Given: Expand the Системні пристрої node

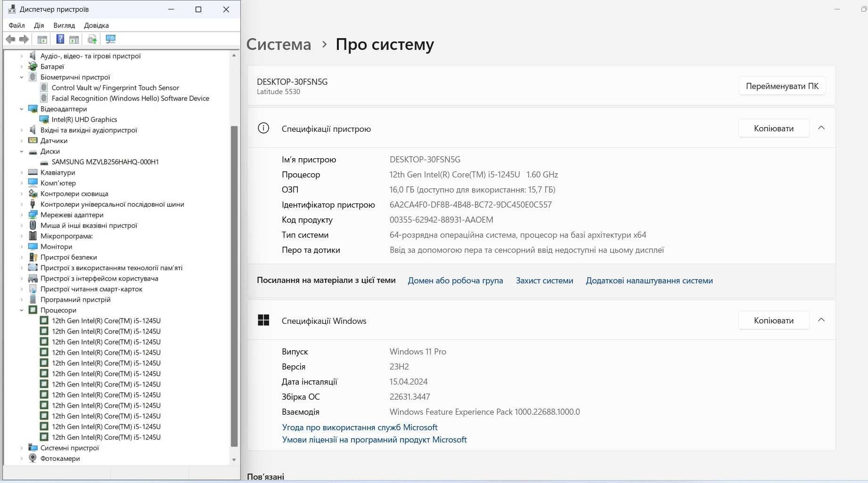Looking at the screenshot, I should [x=22, y=448].
